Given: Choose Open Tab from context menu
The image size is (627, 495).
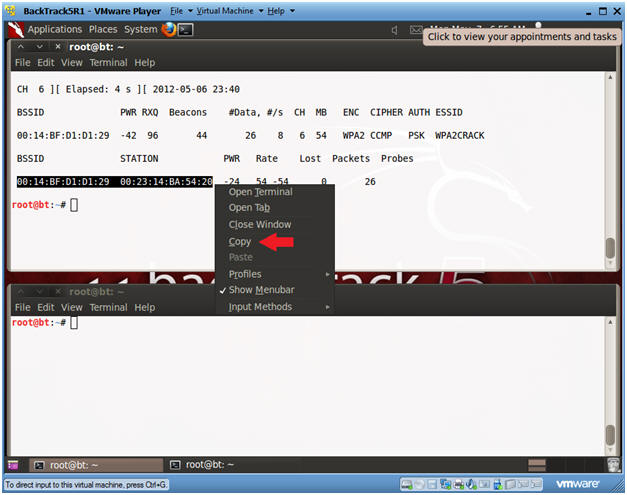Looking at the screenshot, I should (x=249, y=208).
